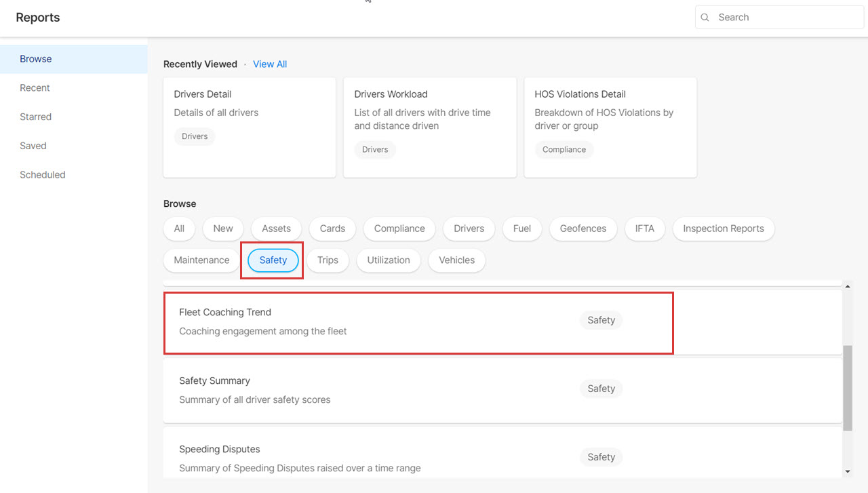Filter reports by Trips
868x493 pixels.
click(328, 260)
